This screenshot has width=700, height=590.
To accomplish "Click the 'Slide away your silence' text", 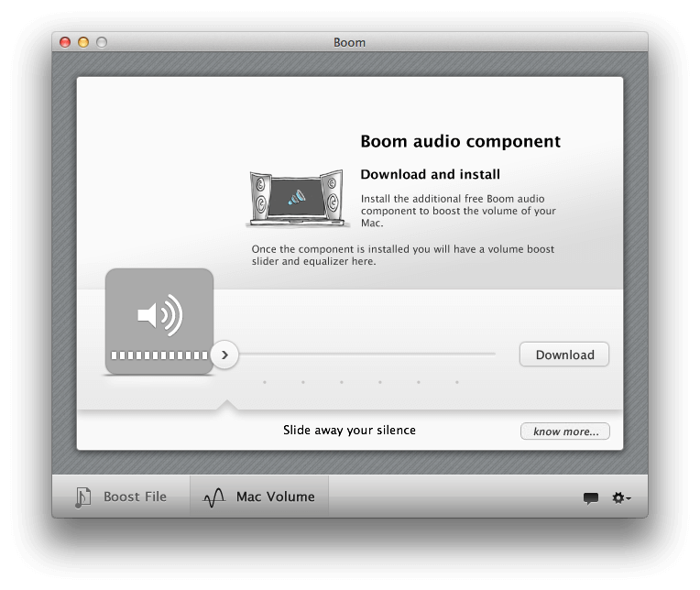I will click(349, 431).
